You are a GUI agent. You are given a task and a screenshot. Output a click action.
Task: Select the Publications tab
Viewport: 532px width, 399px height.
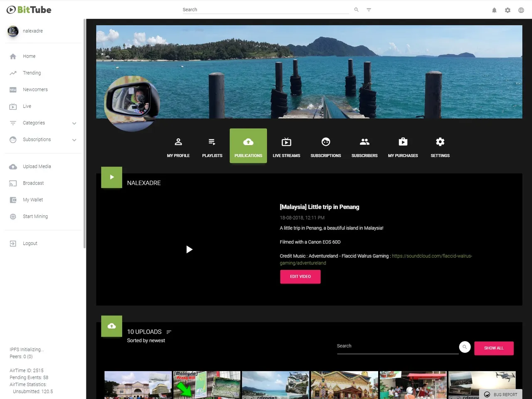tap(248, 146)
